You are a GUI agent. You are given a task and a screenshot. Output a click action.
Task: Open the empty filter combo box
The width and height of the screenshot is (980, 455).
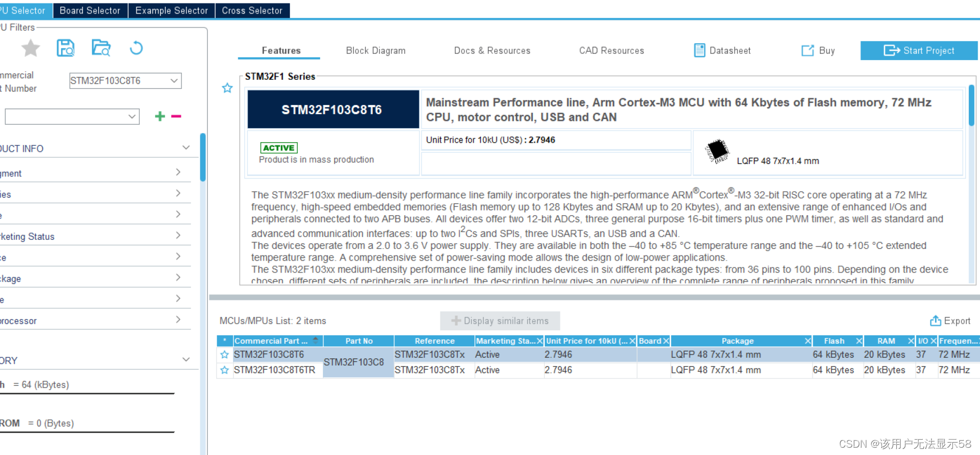click(x=72, y=116)
